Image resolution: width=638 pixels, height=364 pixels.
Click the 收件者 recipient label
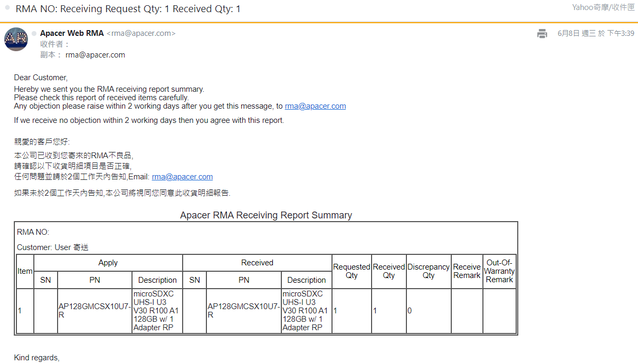55,44
